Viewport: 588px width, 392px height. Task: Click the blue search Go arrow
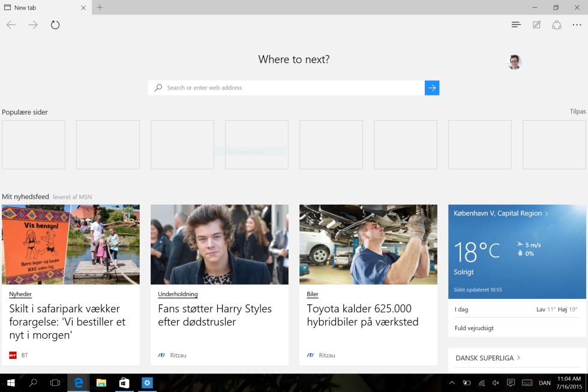(x=432, y=88)
